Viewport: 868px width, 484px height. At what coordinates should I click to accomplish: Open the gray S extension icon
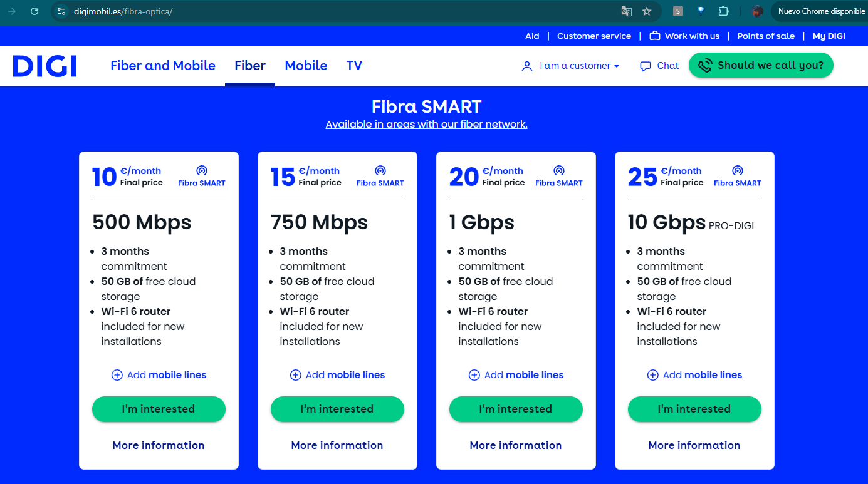point(677,11)
